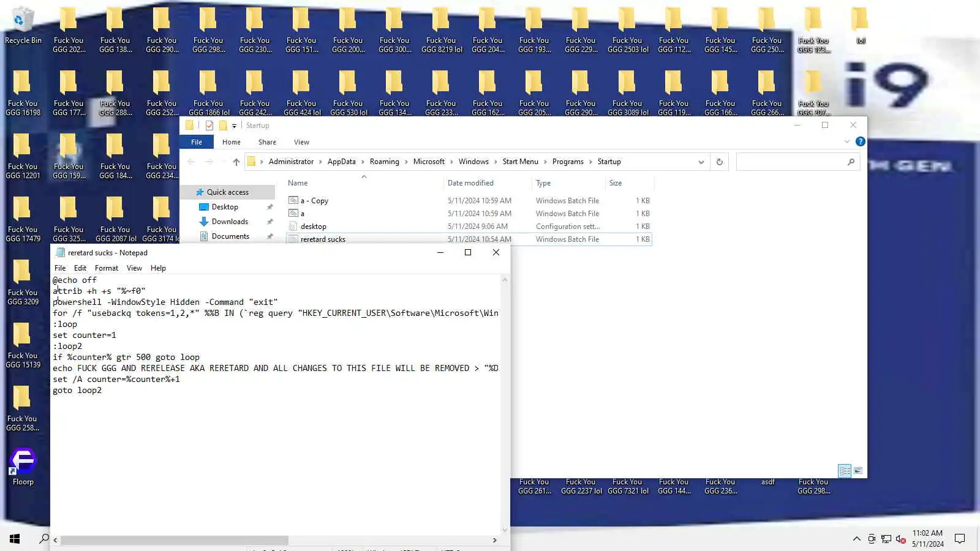Open the taskbar clock and date
Screen dimensions: 980x551
[927, 539]
